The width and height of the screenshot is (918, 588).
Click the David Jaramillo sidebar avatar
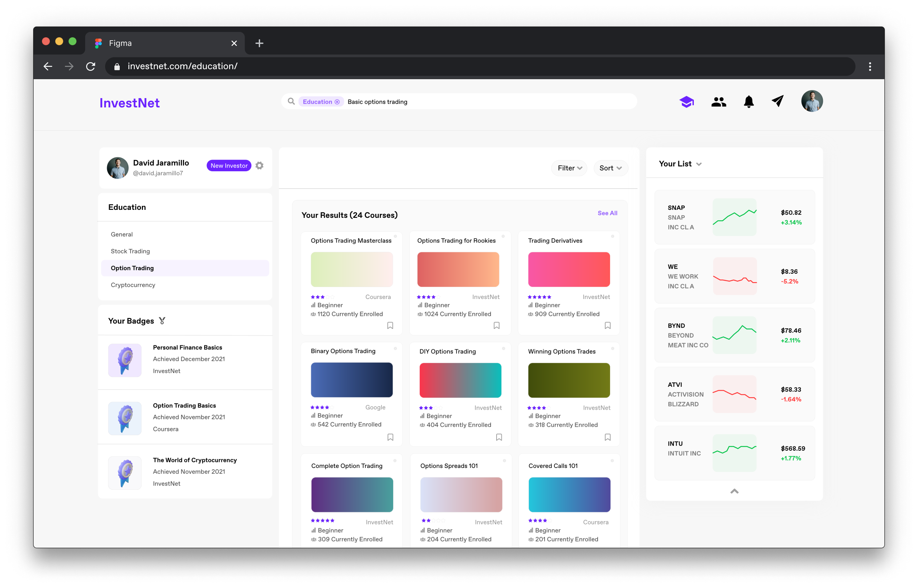[x=118, y=168]
